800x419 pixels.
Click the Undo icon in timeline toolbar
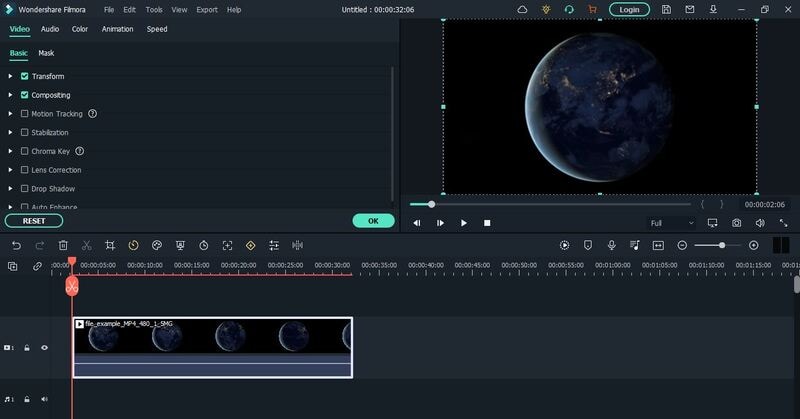pos(16,245)
